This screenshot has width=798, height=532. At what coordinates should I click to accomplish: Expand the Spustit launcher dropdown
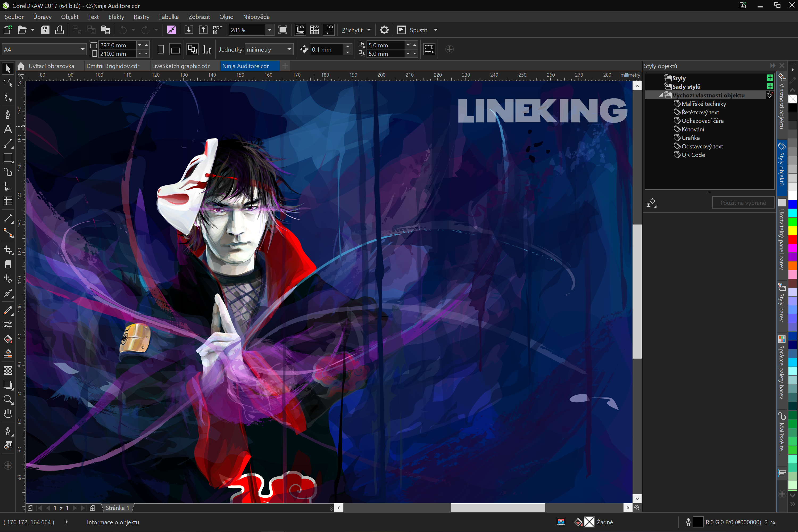[436, 30]
